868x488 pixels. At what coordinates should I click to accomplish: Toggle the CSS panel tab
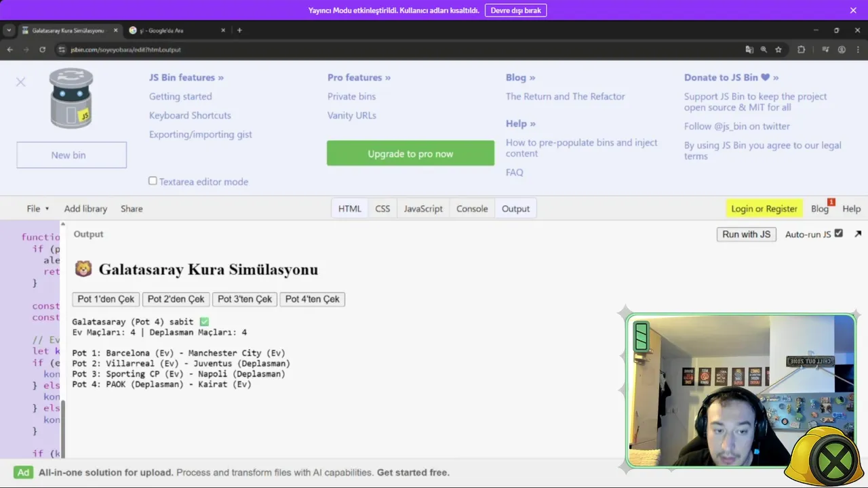click(382, 209)
